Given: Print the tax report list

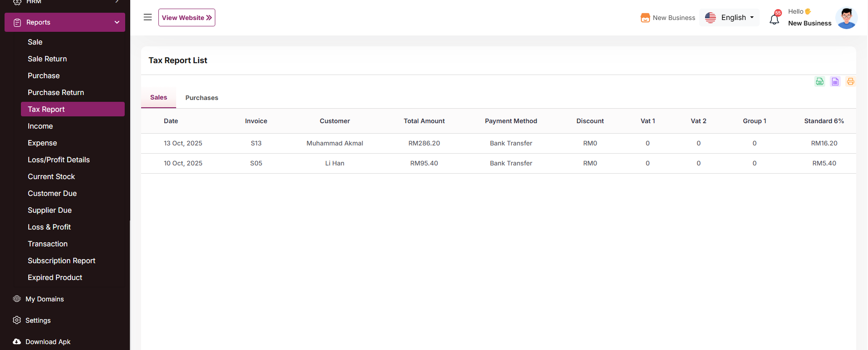Looking at the screenshot, I should (x=850, y=82).
